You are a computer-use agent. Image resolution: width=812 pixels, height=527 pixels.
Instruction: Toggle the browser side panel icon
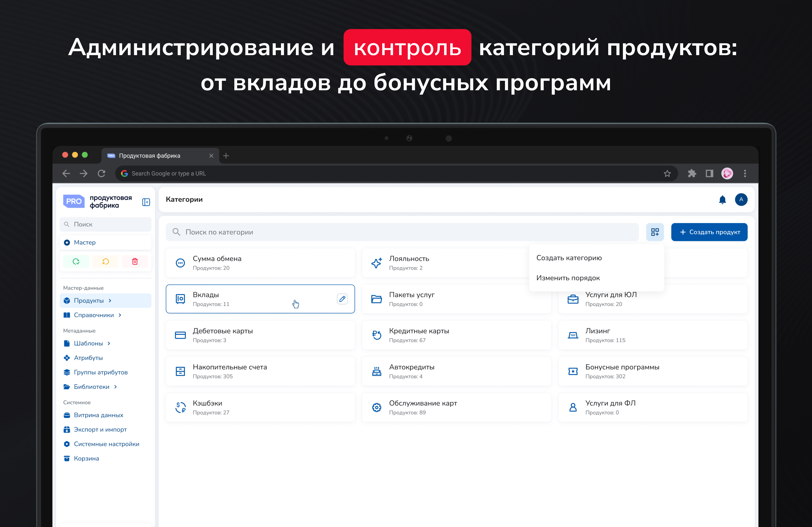tap(709, 174)
